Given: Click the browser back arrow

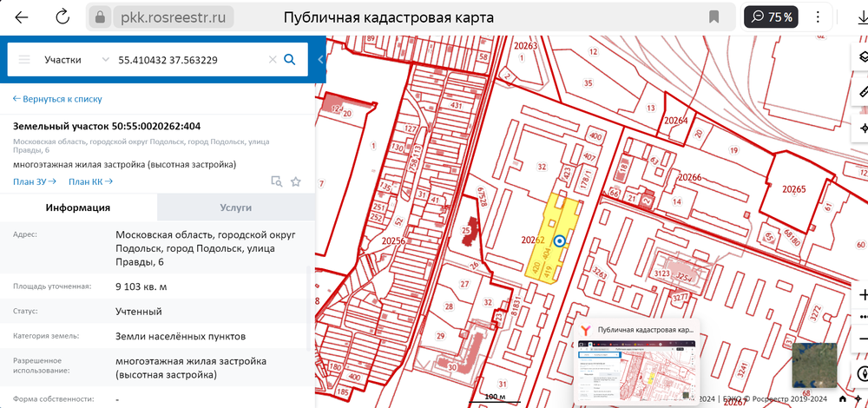Looking at the screenshot, I should point(22,17).
